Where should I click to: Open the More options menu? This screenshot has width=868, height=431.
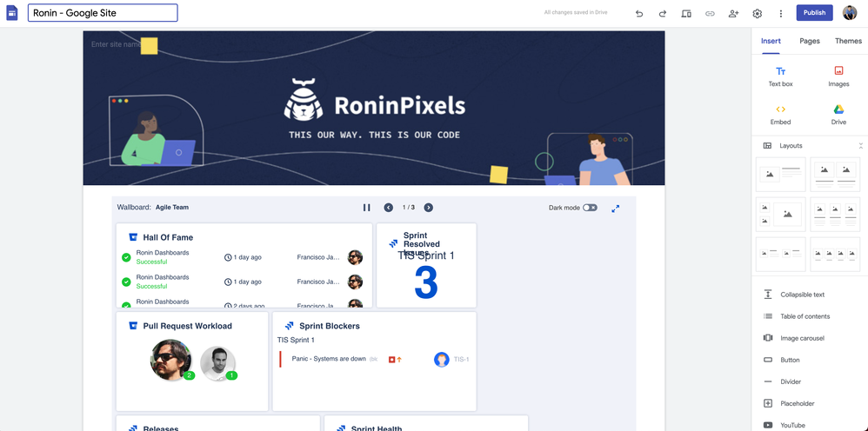pyautogui.click(x=781, y=13)
